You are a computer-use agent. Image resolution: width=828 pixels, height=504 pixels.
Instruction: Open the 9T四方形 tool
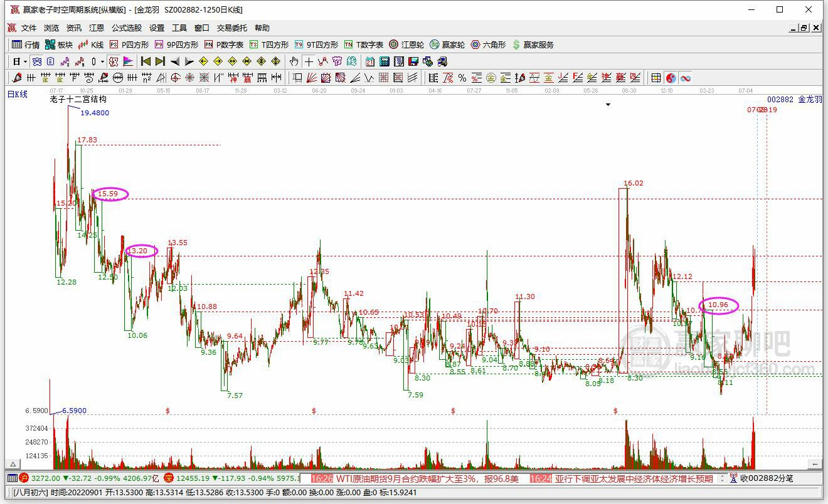point(316,45)
